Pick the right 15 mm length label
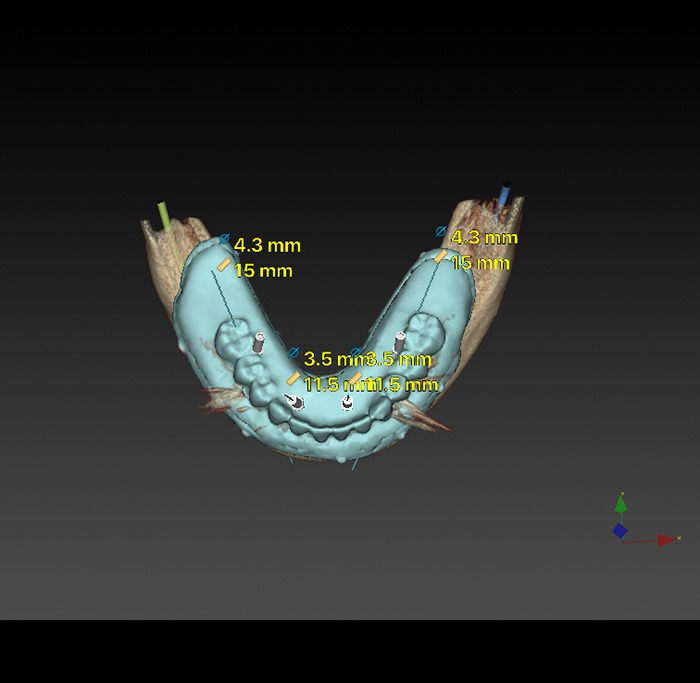Image resolution: width=700 pixels, height=683 pixels. [x=480, y=263]
